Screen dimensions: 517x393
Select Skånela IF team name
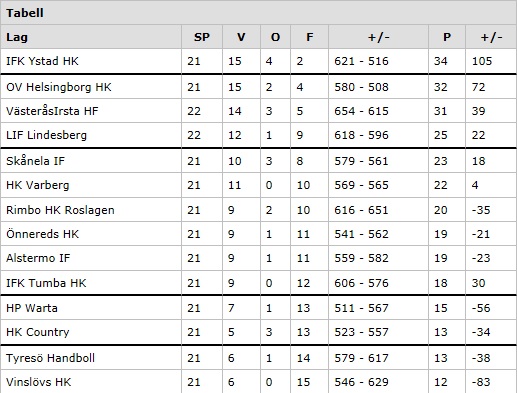click(35, 161)
